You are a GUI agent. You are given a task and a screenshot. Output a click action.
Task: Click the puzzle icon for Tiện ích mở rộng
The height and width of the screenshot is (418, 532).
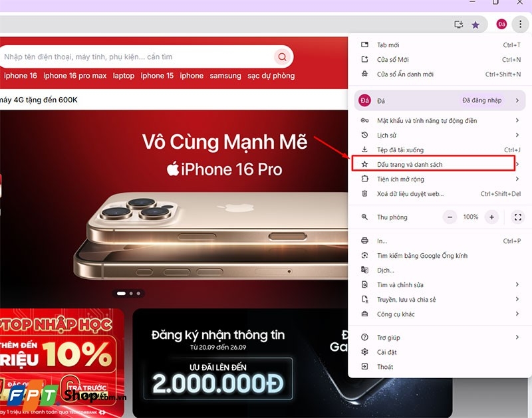[364, 179]
